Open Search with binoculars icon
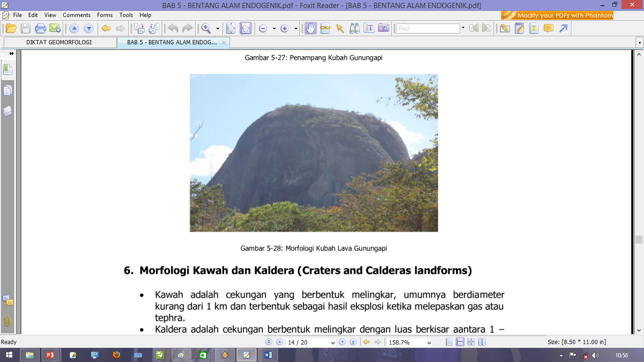The image size is (644, 362). coord(355,28)
